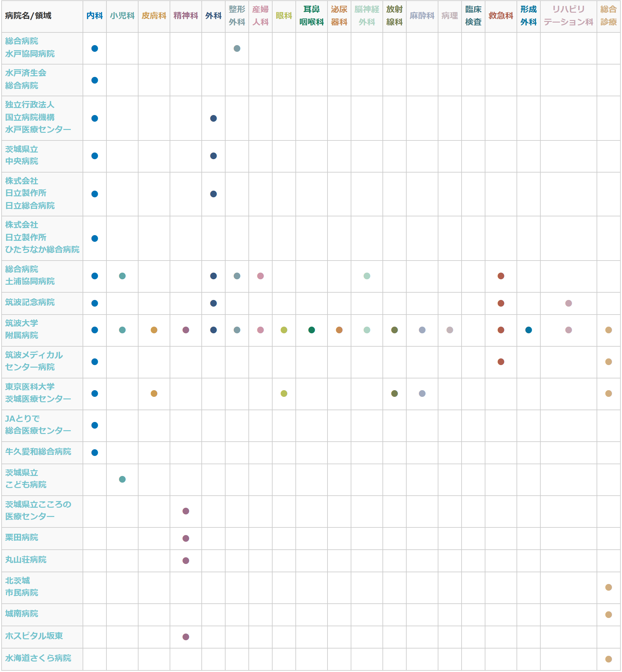Click 整形外科 dot for 水戸協同病院
Viewport: 622px width, 672px height.
pos(237,49)
